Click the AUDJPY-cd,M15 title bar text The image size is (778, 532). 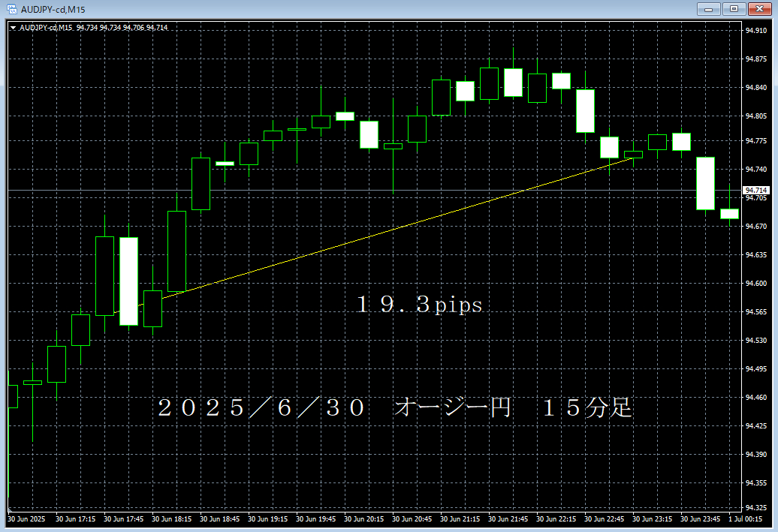[53, 9]
